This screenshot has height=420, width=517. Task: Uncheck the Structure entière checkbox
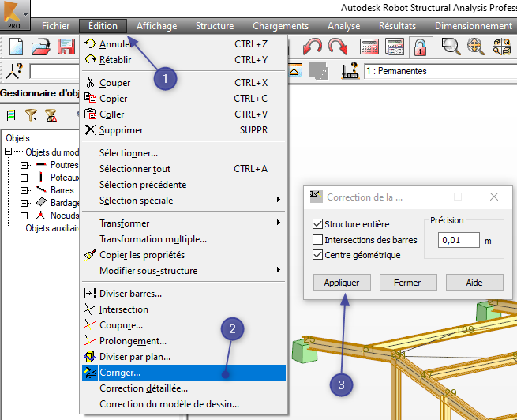click(318, 224)
